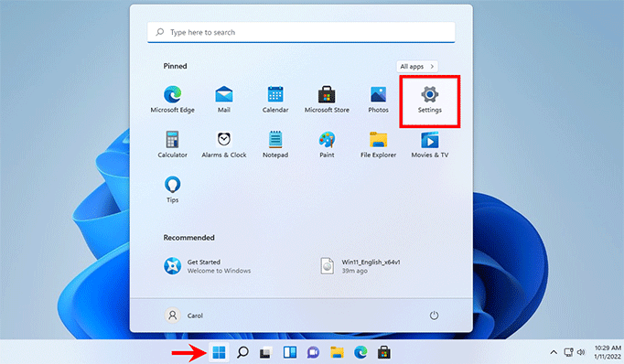Click the power button icon
The image size is (624, 364).
pos(434,316)
